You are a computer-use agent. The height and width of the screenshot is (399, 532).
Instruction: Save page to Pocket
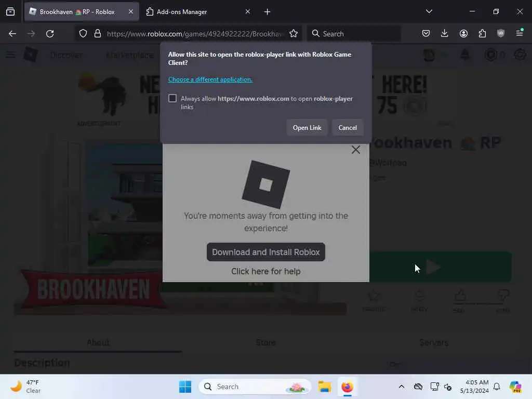[x=426, y=33]
